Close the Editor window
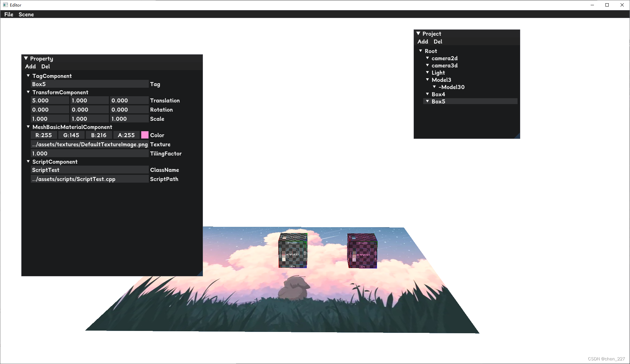Image resolution: width=630 pixels, height=364 pixels. coord(622,5)
